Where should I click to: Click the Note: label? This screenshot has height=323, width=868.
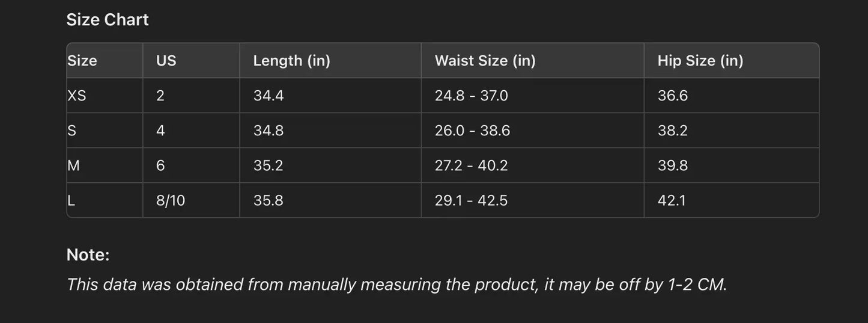pyautogui.click(x=88, y=255)
